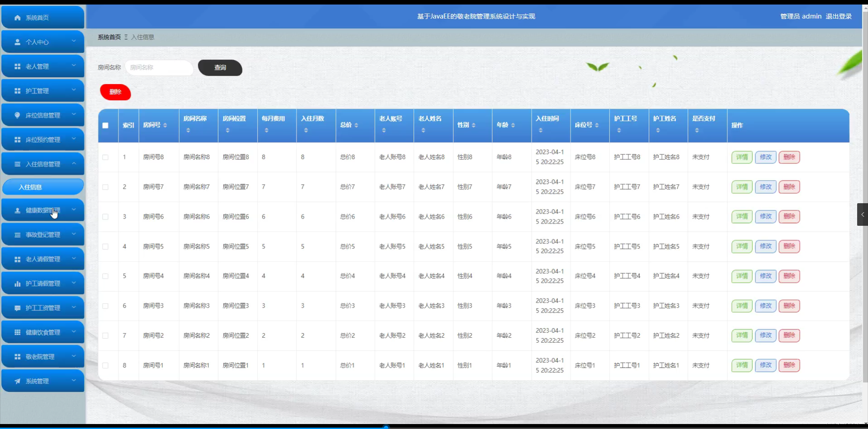Click the side panel collapse arrow at right edge
Screen dimensions: 868x429
pyautogui.click(x=863, y=214)
